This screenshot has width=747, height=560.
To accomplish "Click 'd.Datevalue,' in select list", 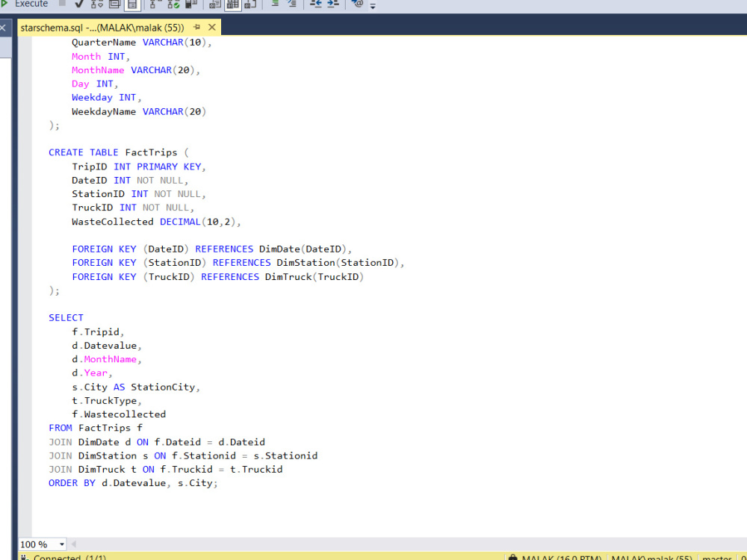I will click(107, 346).
